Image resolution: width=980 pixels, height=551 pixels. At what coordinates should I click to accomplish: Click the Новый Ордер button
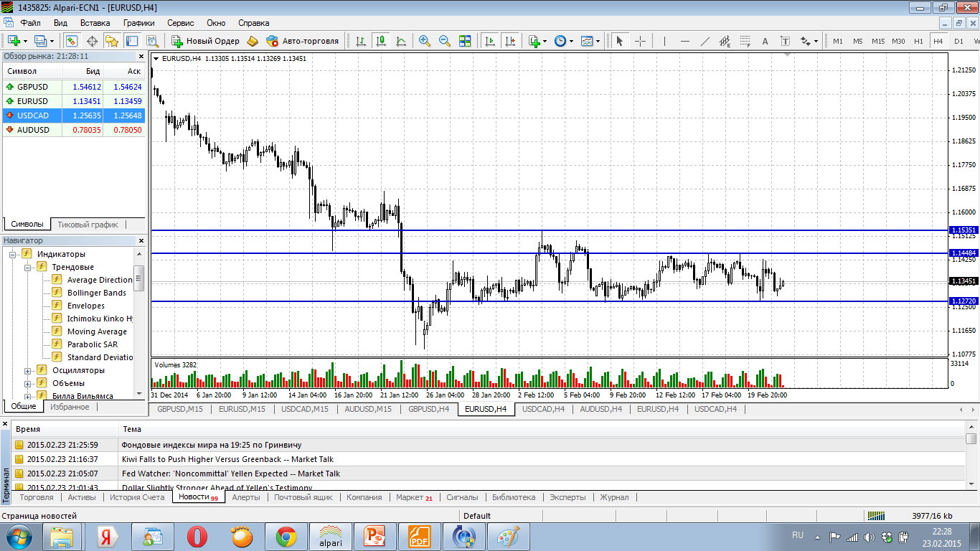(x=205, y=41)
